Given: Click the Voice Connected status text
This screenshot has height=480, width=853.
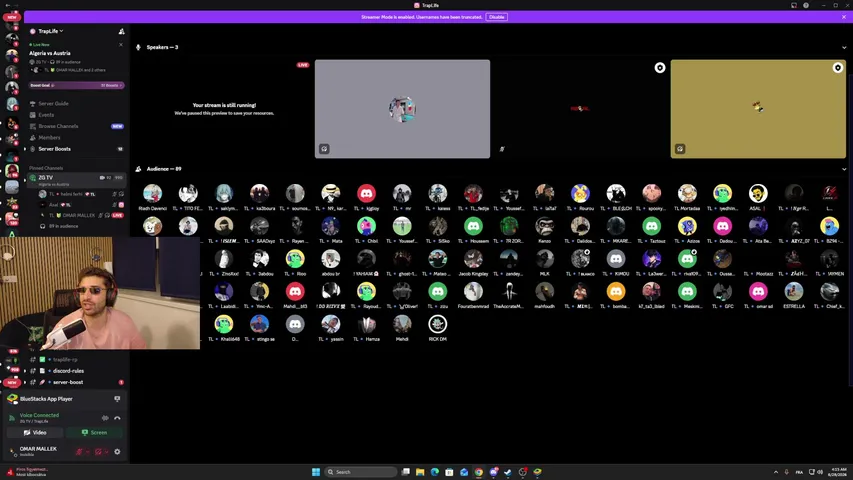Looking at the screenshot, I should (39, 415).
